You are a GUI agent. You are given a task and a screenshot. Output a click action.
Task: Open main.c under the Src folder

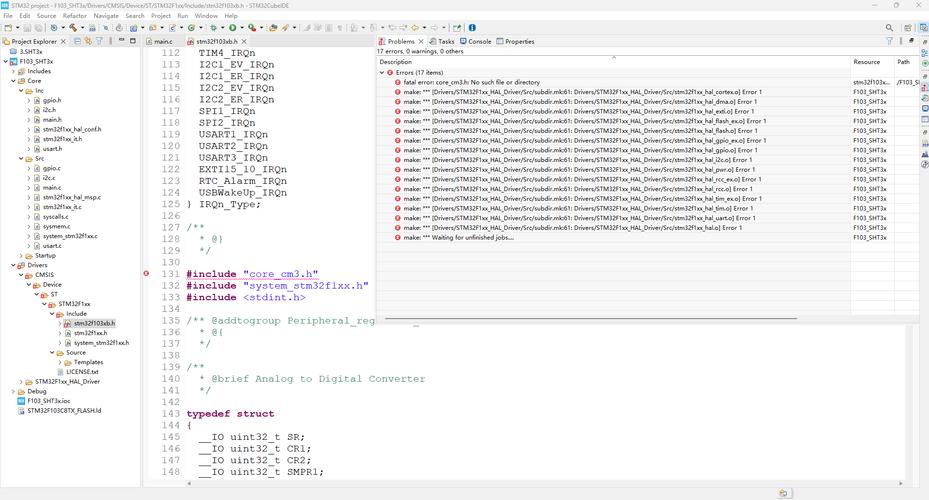52,187
